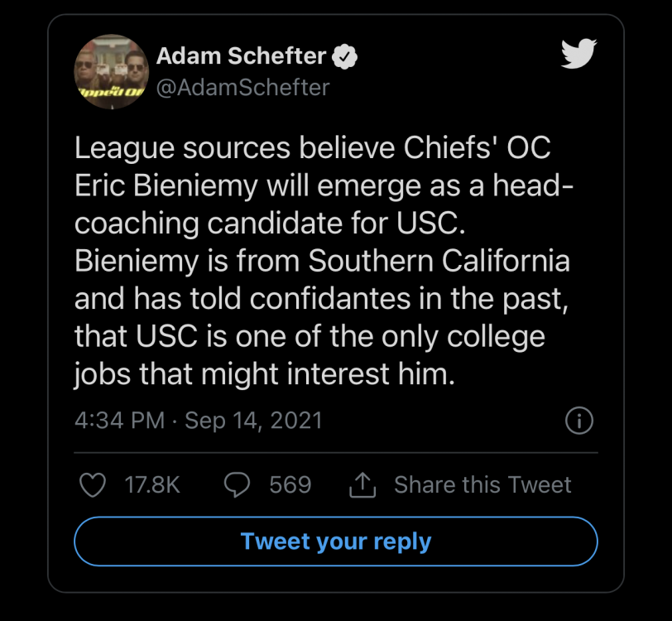Open the @AdamSchefter handle link
Viewport: 672px width, 621px height.
(x=242, y=86)
